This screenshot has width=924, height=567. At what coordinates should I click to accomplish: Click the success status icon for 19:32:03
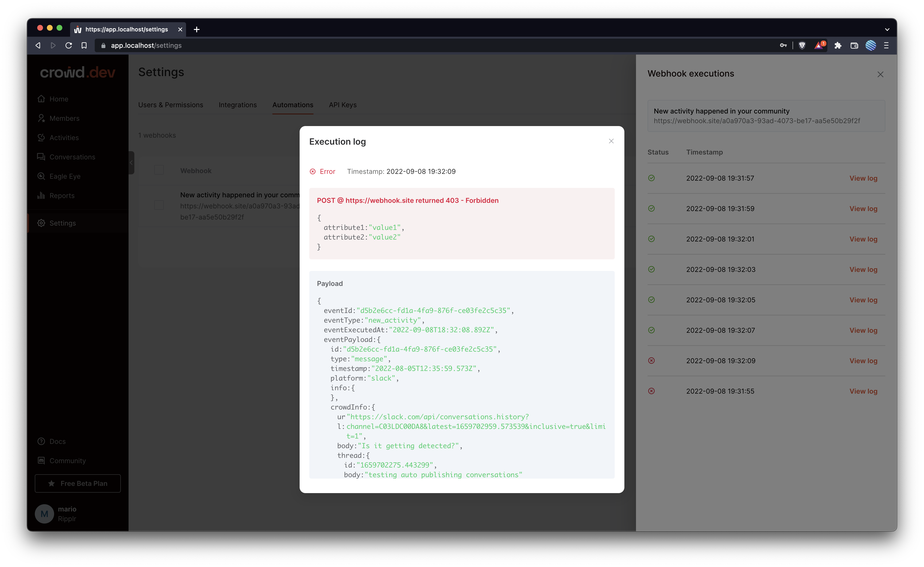pyautogui.click(x=651, y=269)
